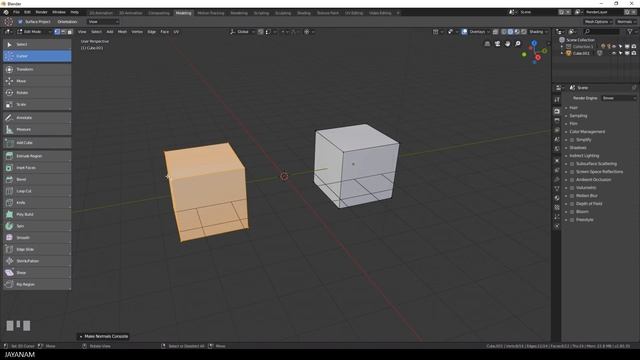640x360 pixels.
Task: Hide Cube.001 with its eye icon
Action: pyautogui.click(x=614, y=53)
